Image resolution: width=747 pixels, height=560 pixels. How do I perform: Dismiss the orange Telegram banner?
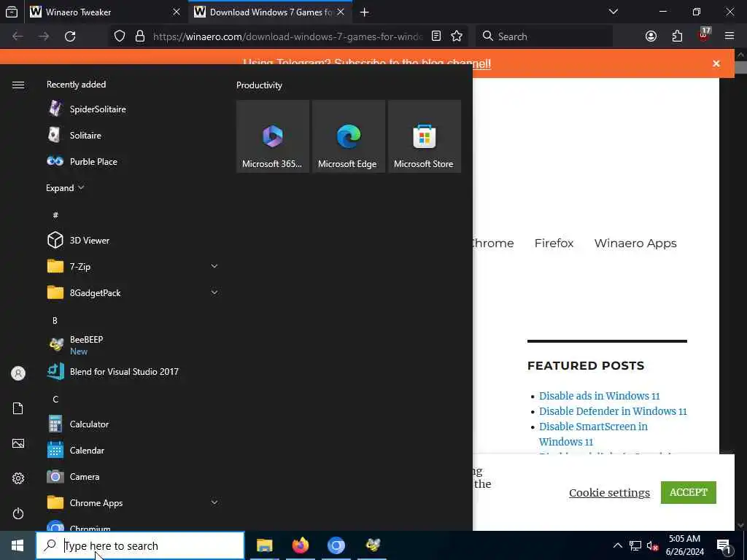716,63
